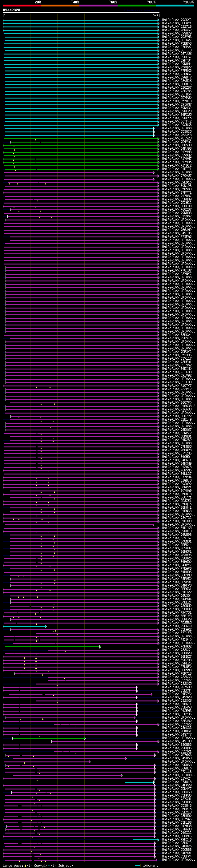Open hit UniRef100_B9SHC9
Viewport: 197px width, 868px height.
pyautogui.click(x=177, y=33)
